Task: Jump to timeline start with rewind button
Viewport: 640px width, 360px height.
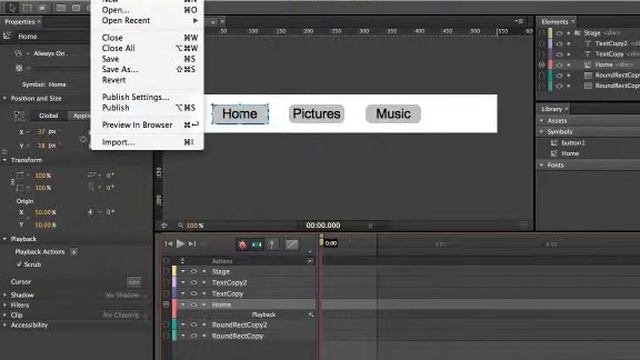Action: pyautogui.click(x=169, y=244)
